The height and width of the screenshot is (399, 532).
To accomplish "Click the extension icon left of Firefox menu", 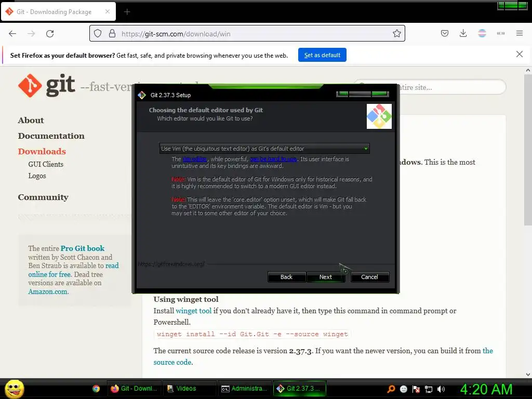I will (x=500, y=34).
